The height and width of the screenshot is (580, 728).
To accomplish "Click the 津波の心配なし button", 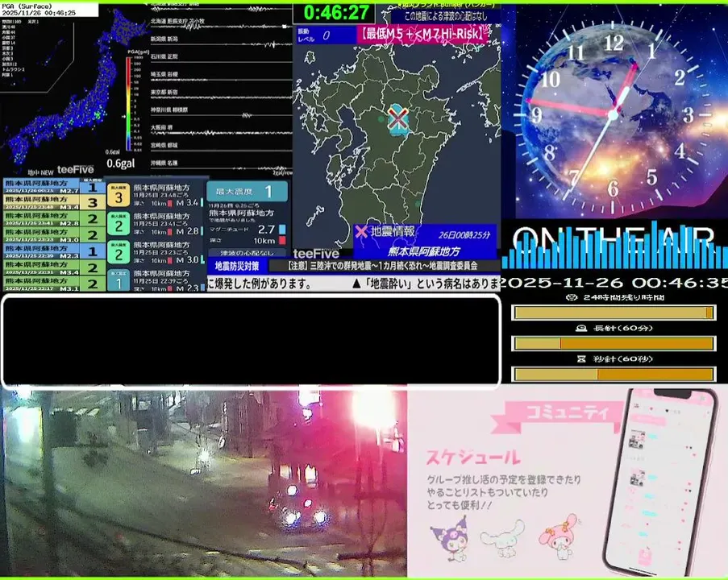I will pos(247,253).
